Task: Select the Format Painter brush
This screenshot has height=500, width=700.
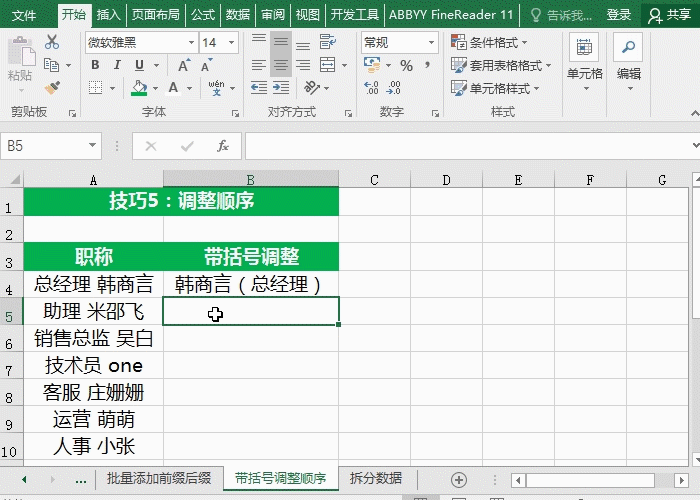Action: pyautogui.click(x=52, y=88)
